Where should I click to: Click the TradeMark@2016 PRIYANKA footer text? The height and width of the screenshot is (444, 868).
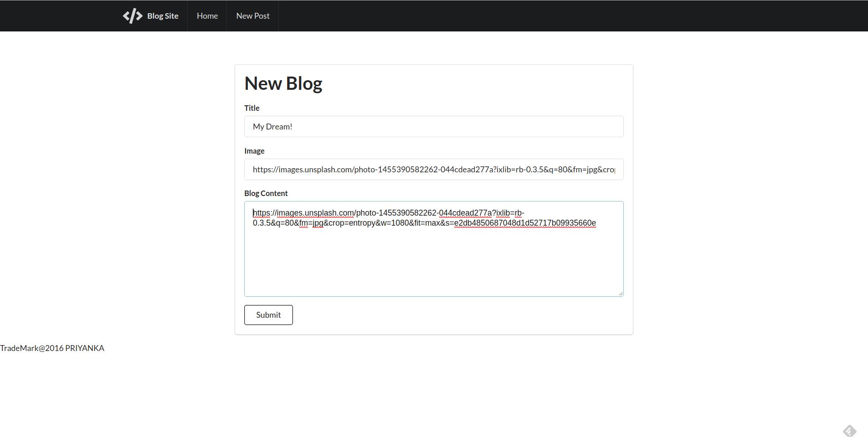tap(52, 348)
